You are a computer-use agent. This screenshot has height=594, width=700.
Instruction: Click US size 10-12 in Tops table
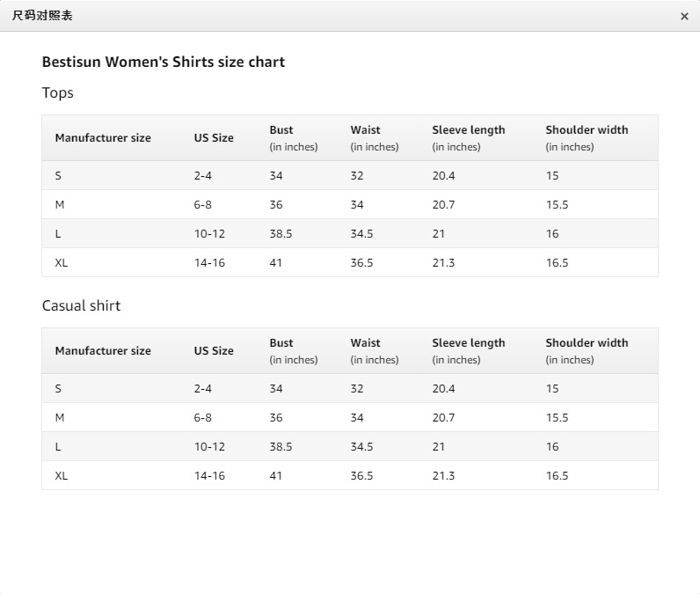tap(209, 233)
